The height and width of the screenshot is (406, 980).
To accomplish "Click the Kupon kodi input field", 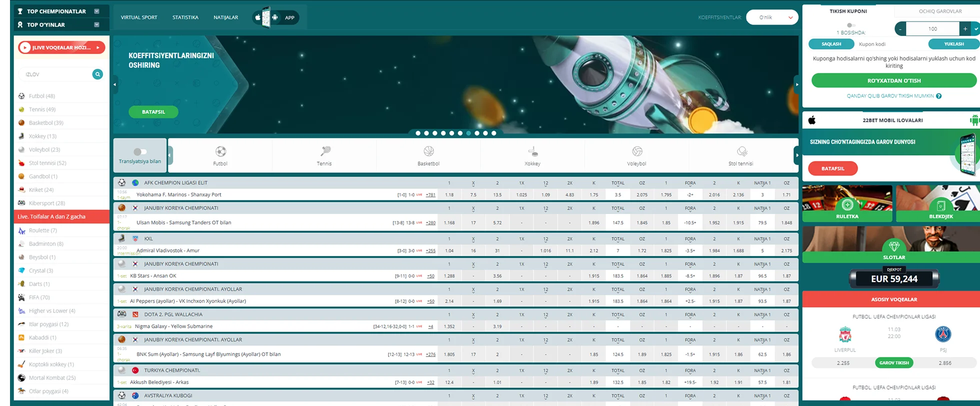I will (x=890, y=44).
